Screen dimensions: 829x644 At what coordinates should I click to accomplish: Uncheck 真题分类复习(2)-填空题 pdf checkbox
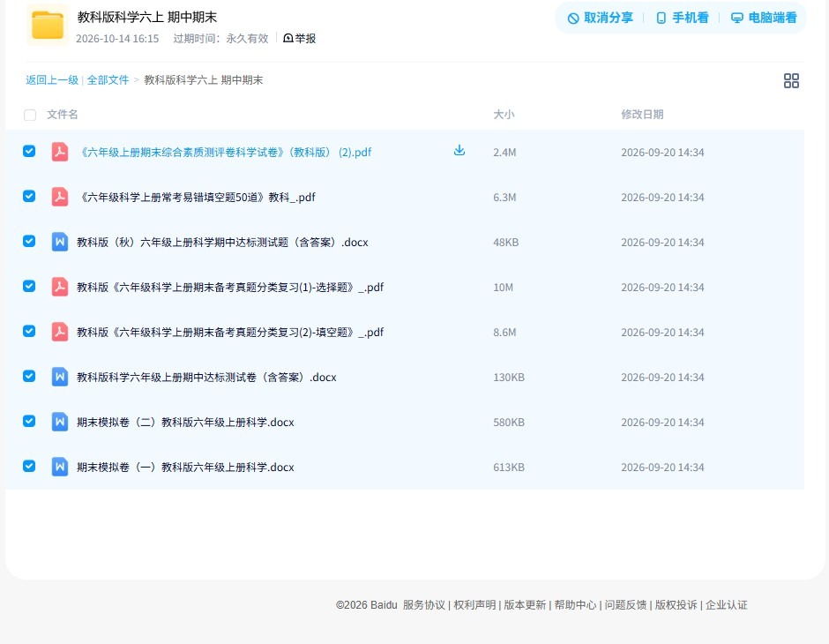coord(29,331)
